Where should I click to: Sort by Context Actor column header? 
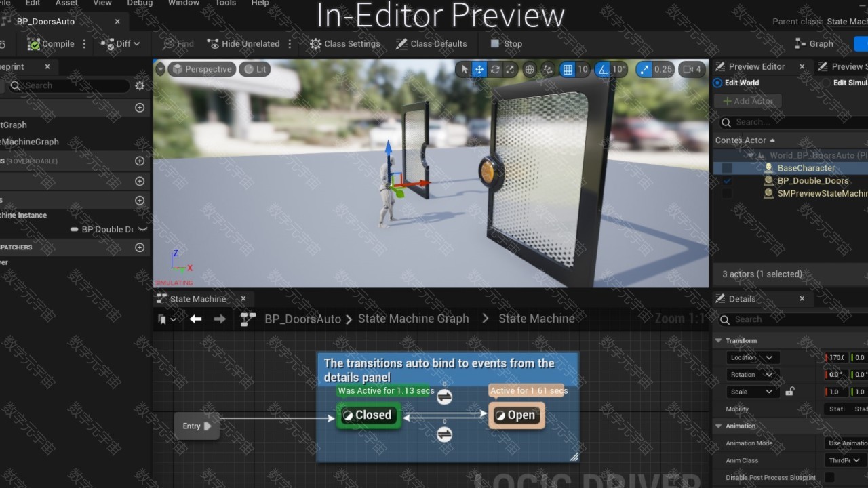tap(745, 140)
